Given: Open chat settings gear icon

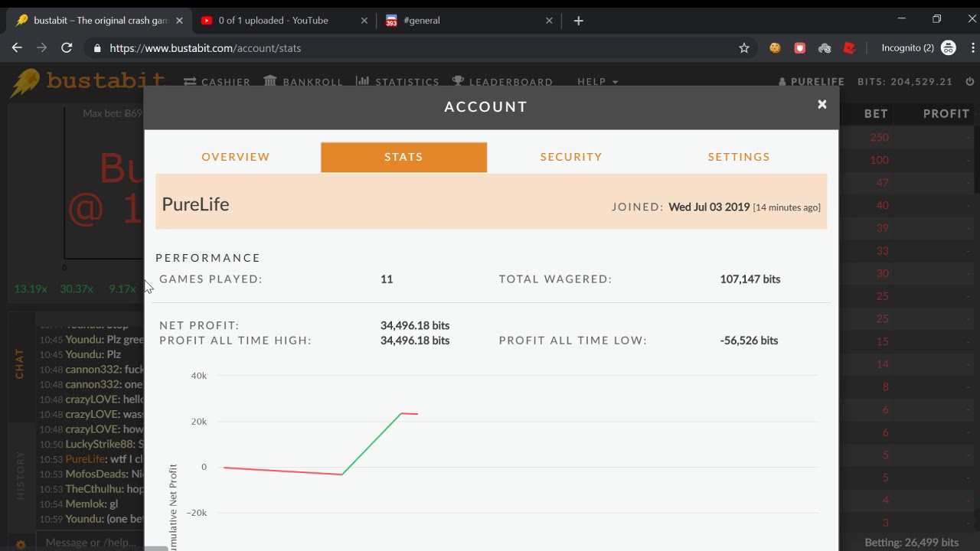Looking at the screenshot, I should click(x=21, y=544).
